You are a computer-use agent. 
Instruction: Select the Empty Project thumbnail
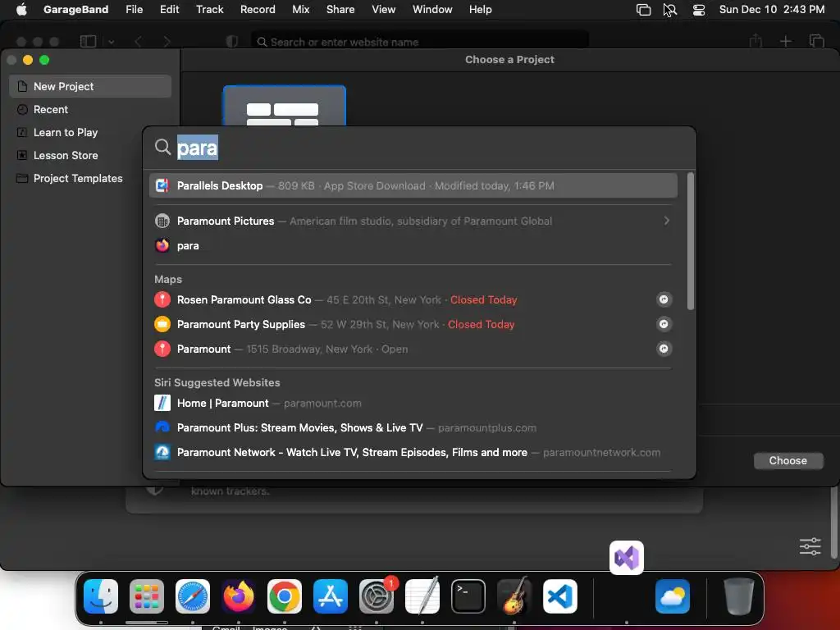pyautogui.click(x=284, y=106)
